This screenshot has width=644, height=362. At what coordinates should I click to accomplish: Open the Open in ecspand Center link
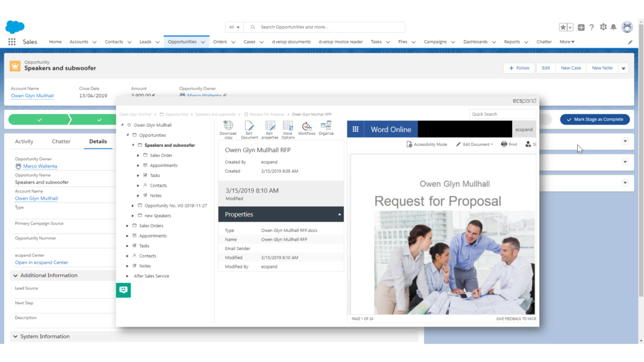tap(41, 262)
